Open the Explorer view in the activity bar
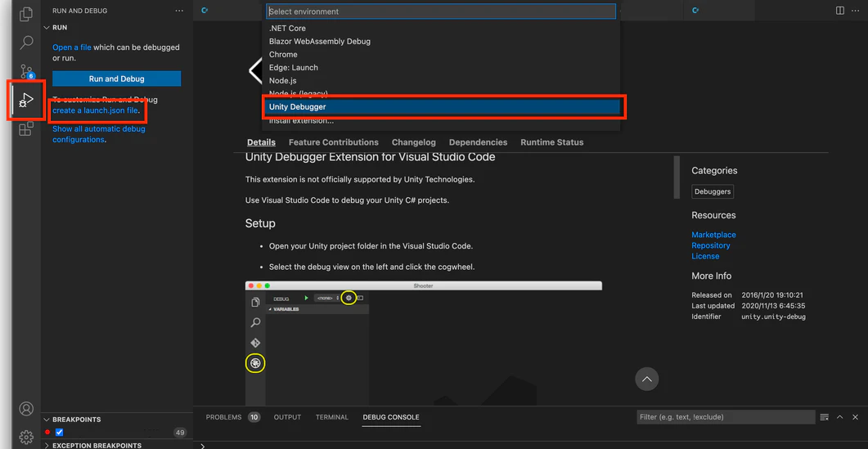The image size is (868, 449). 26,15
